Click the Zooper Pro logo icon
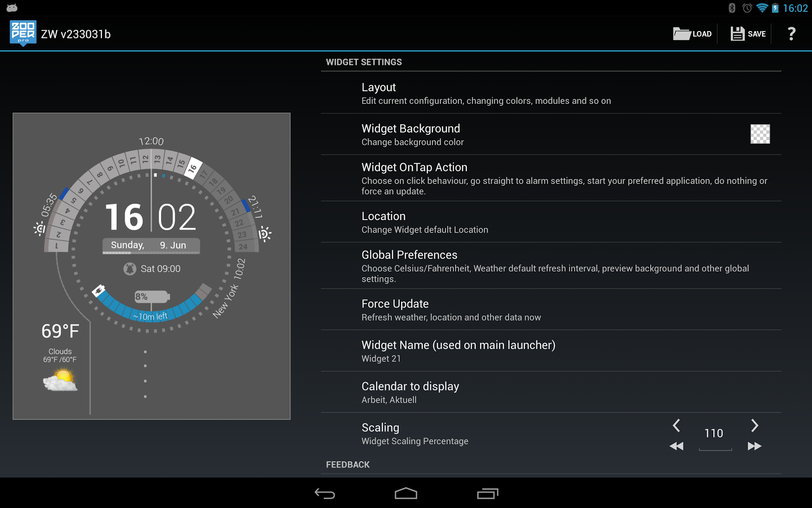Screen dimensions: 812x508 click(23, 33)
